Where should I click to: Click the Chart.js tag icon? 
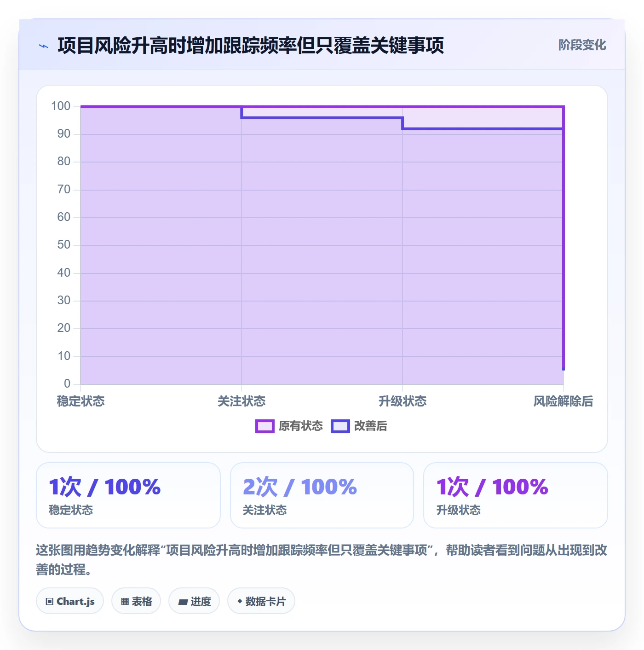pos(50,601)
